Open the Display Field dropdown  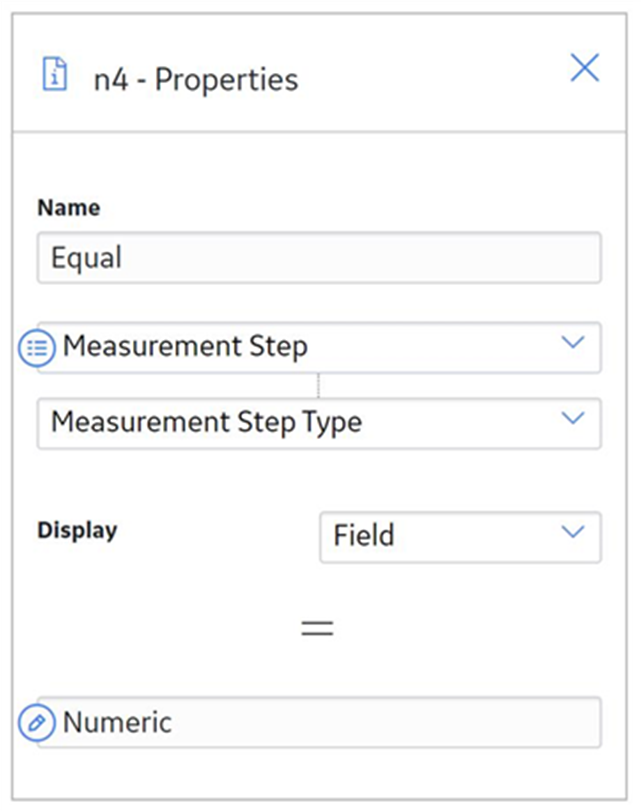pyautogui.click(x=460, y=537)
